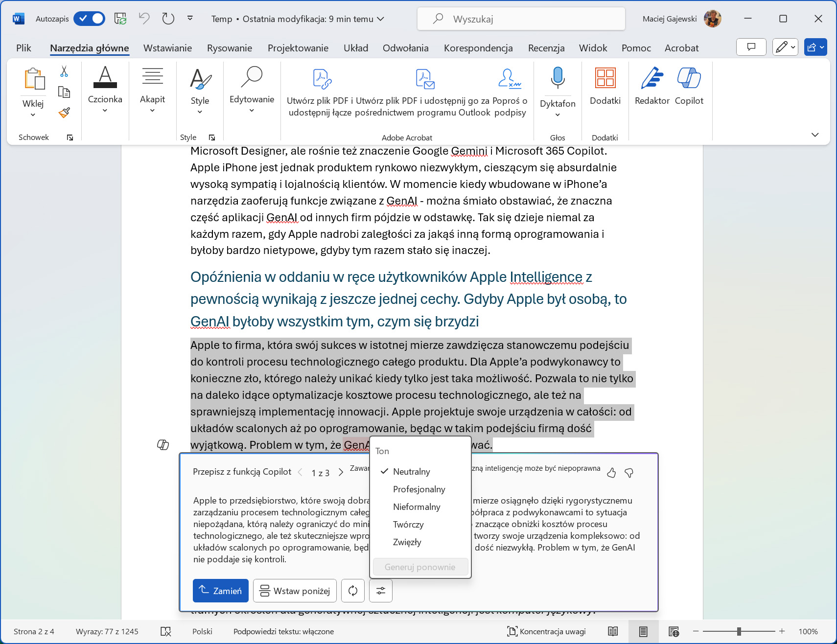Open the Akapit paragraph group
Viewport: 837px width, 644px height.
click(152, 90)
